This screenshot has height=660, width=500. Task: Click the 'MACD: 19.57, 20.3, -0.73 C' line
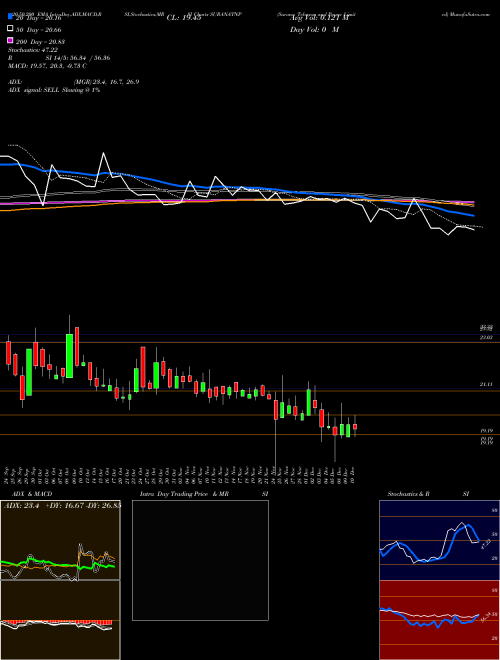[47, 66]
